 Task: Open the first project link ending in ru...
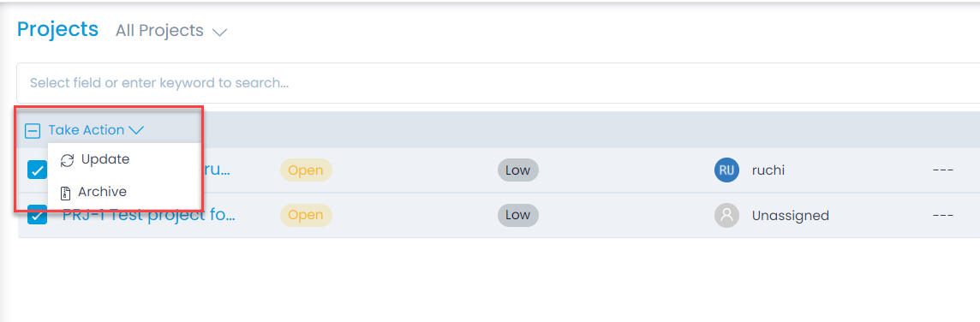coord(215,170)
